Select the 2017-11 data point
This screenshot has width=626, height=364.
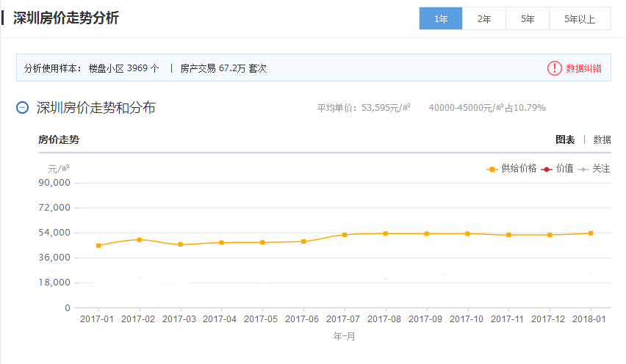click(x=508, y=235)
